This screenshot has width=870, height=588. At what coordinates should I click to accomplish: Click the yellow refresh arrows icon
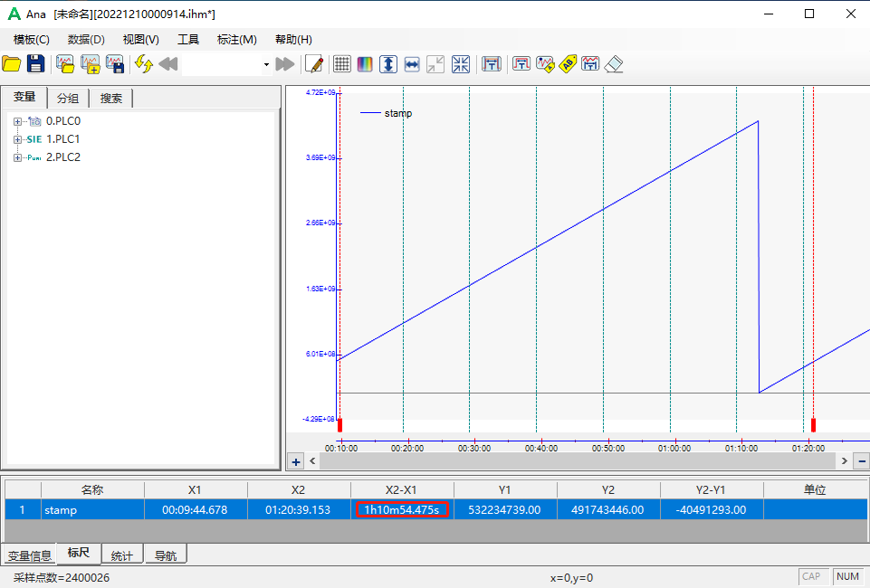pos(144,64)
